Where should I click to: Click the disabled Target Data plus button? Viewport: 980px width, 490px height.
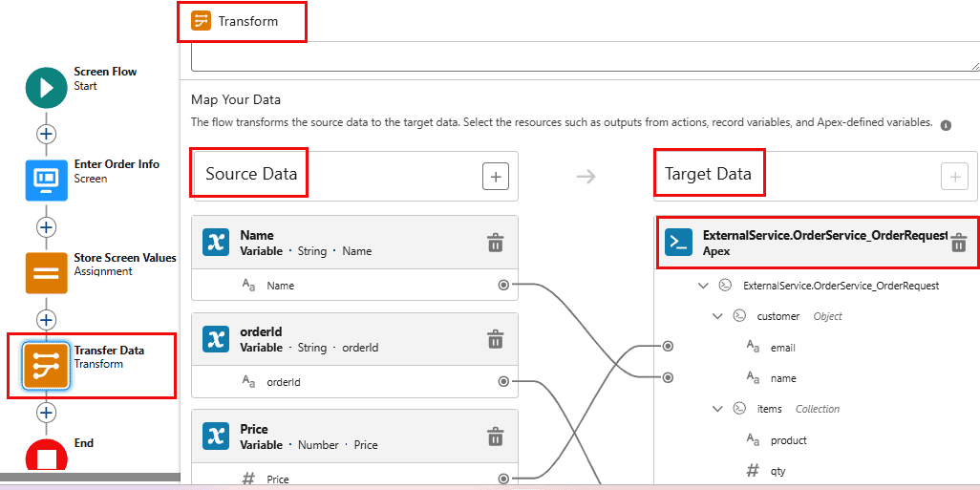954,177
